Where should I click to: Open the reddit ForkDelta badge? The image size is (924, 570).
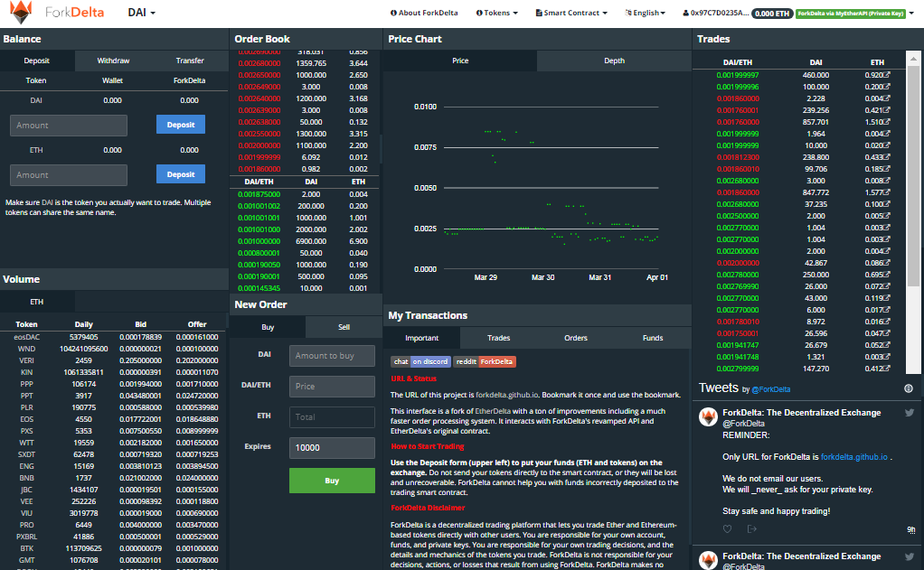[x=485, y=361]
